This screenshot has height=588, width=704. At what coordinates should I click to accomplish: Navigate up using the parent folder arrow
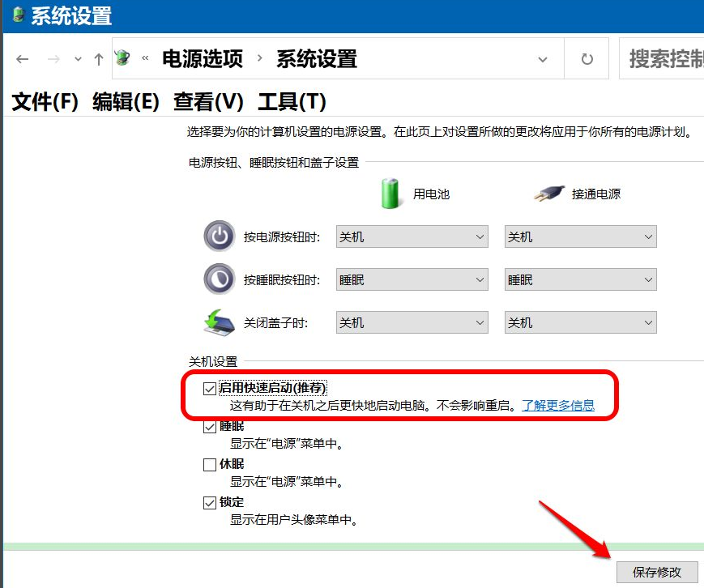[97, 58]
